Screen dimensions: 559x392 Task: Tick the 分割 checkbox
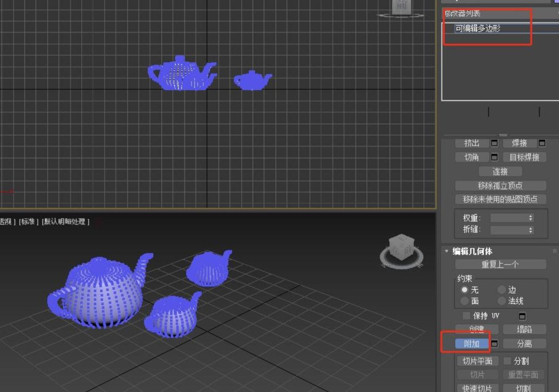[x=507, y=361]
